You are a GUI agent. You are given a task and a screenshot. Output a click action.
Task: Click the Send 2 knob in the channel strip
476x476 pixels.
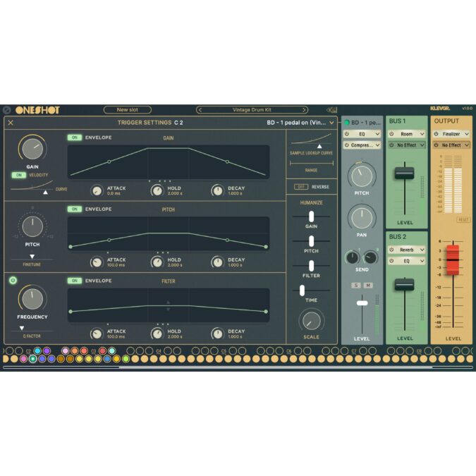click(x=370, y=257)
